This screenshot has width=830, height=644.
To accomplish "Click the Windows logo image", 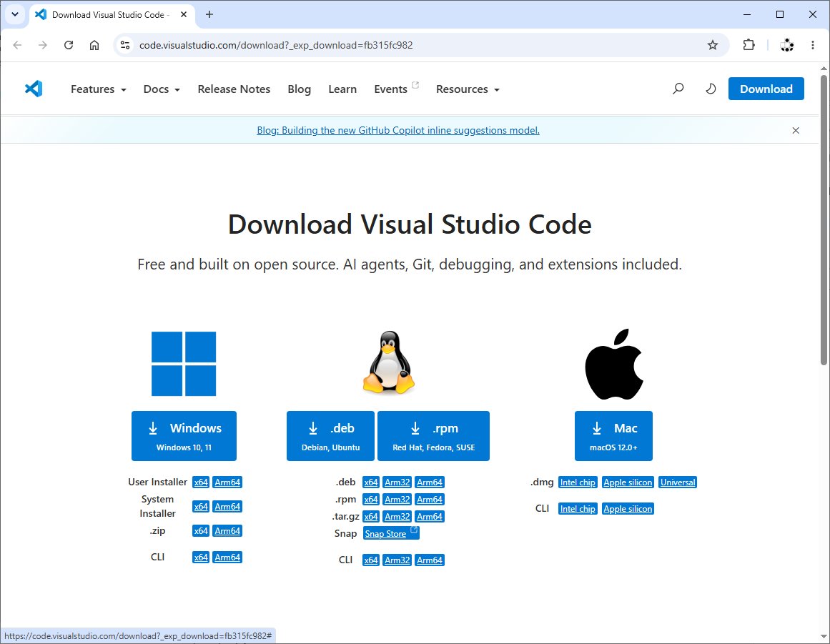I will tap(184, 364).
